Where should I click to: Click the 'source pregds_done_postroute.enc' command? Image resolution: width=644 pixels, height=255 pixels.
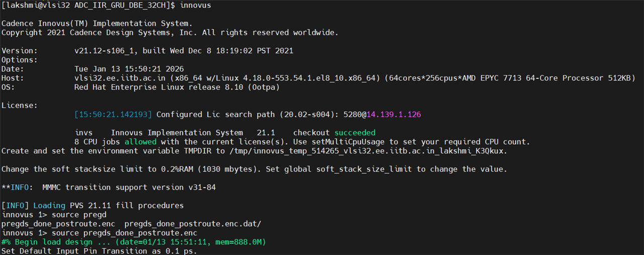point(124,233)
